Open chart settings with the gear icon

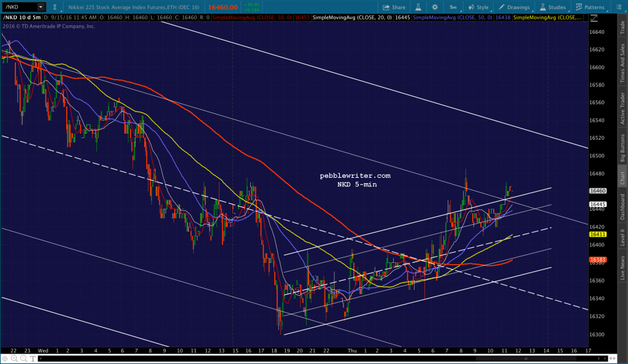tap(435, 7)
